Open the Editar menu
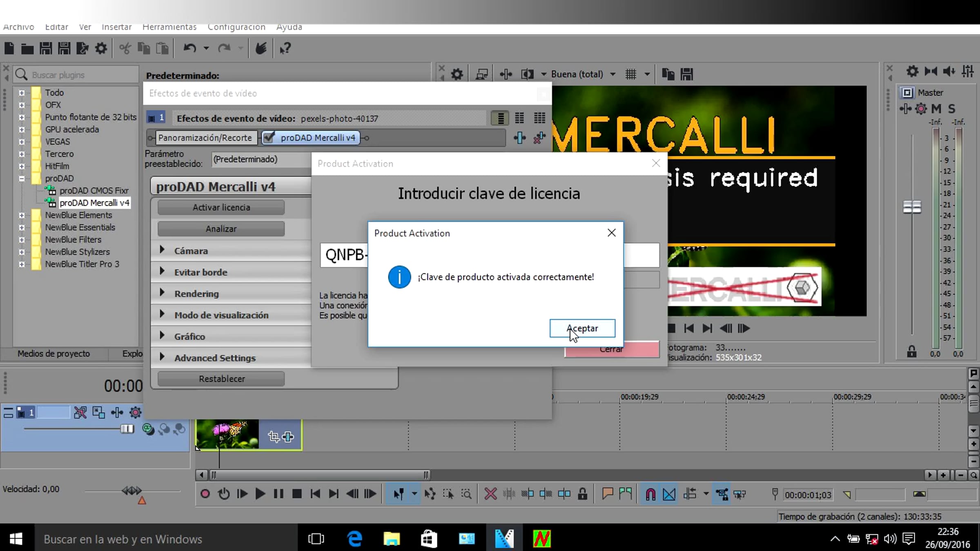This screenshot has width=980, height=551. coord(56,27)
